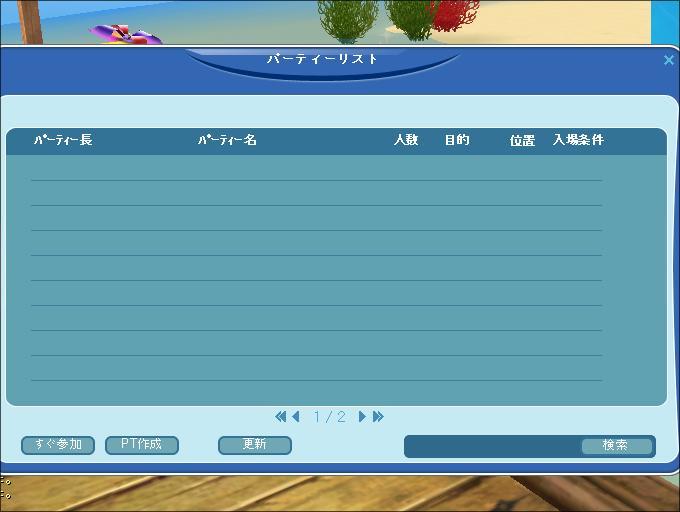Viewport: 680px width, 512px height.
Task: Close the party list window
Action: click(669, 60)
